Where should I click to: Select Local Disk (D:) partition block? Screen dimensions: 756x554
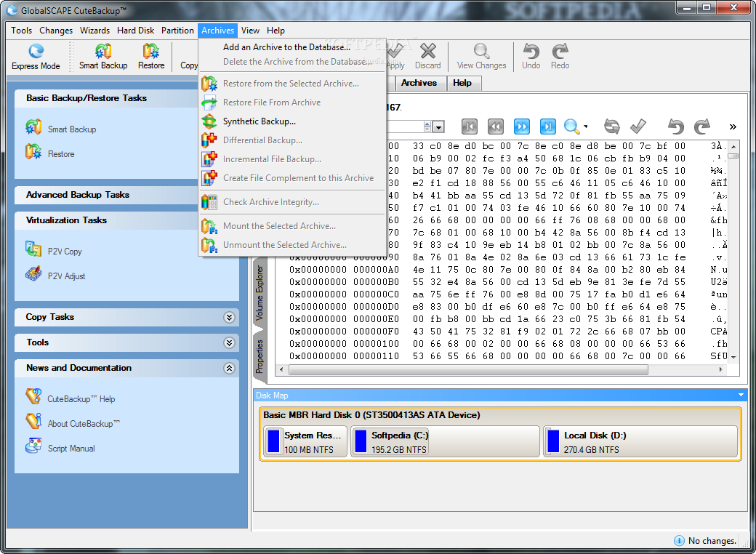tap(640, 441)
